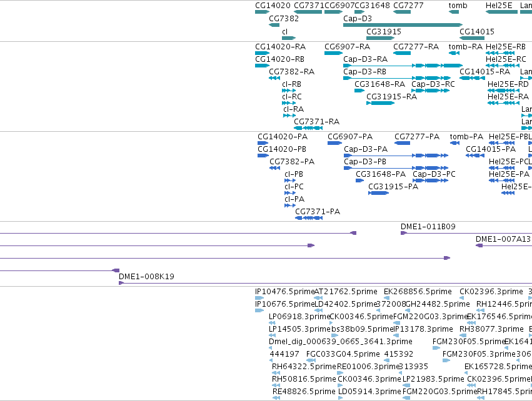Click the cl-PB protein label
532x401 pixels.
tap(294, 174)
